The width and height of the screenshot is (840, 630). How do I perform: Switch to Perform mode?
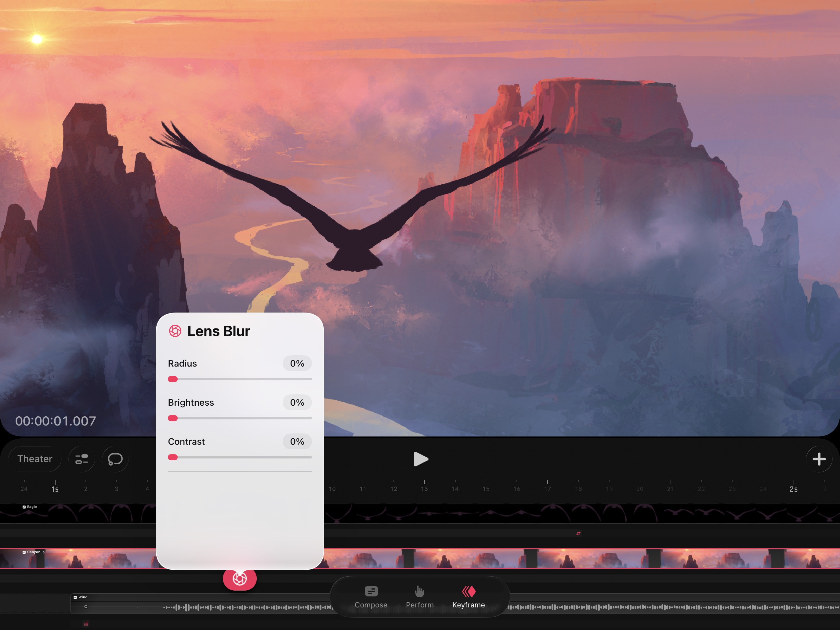(420, 597)
